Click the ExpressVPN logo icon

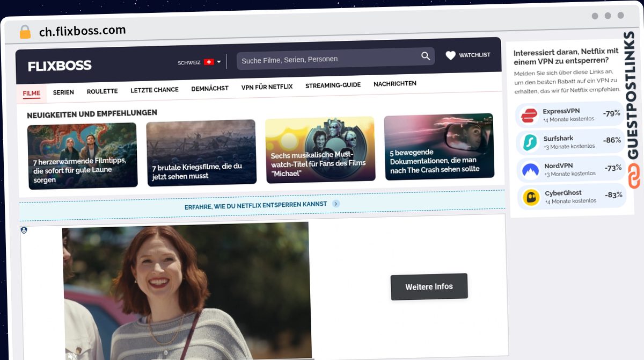point(529,115)
